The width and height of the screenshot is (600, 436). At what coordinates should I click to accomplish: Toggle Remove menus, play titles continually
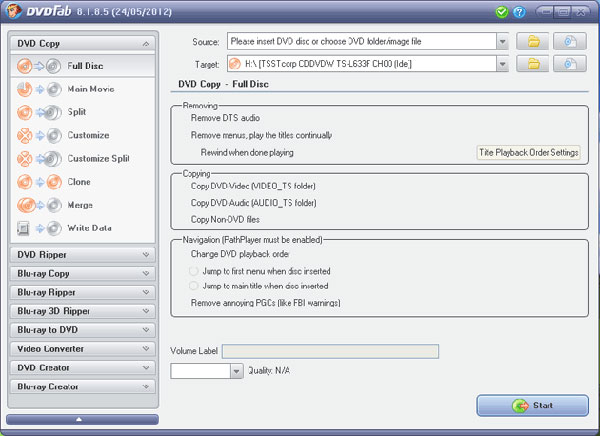tap(261, 135)
